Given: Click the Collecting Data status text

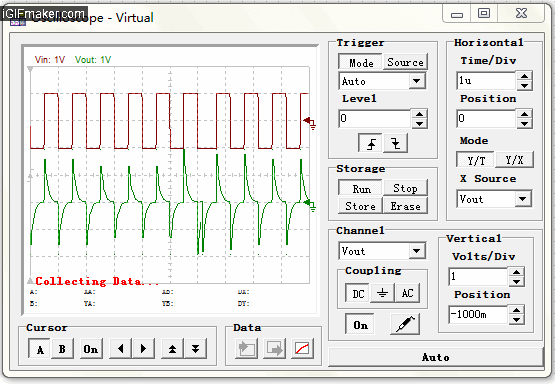Looking at the screenshot, I should [97, 281].
